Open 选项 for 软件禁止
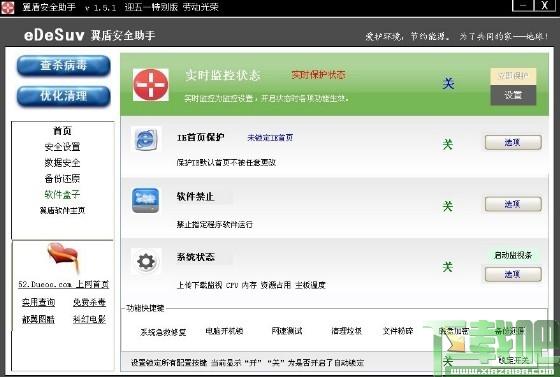Viewport: 560px width, 377px height. (513, 204)
